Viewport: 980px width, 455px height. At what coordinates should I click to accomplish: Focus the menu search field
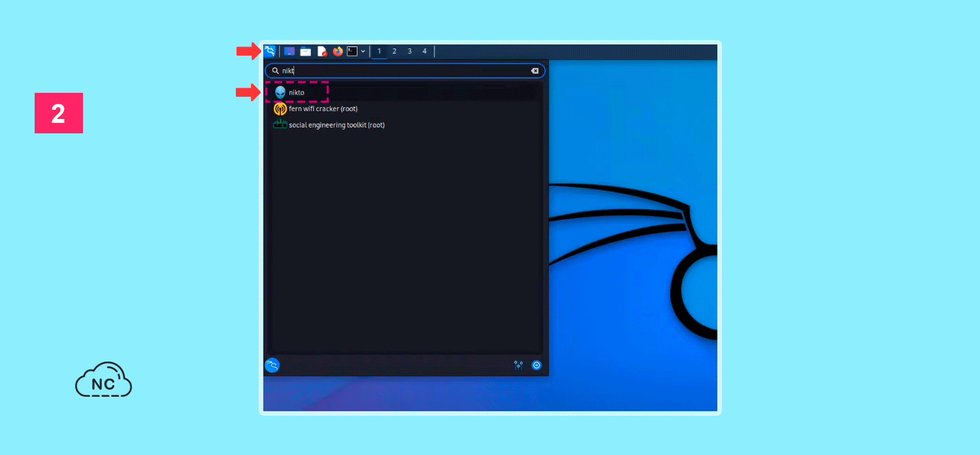(x=405, y=71)
